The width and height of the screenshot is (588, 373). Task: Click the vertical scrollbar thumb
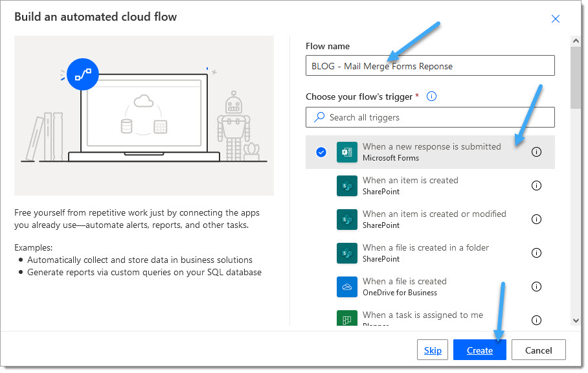(x=576, y=78)
